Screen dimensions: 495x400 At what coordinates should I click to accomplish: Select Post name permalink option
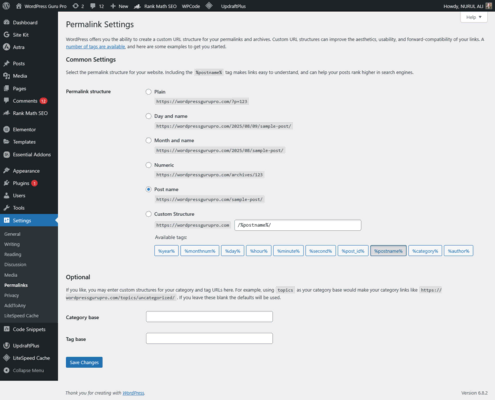tap(148, 189)
